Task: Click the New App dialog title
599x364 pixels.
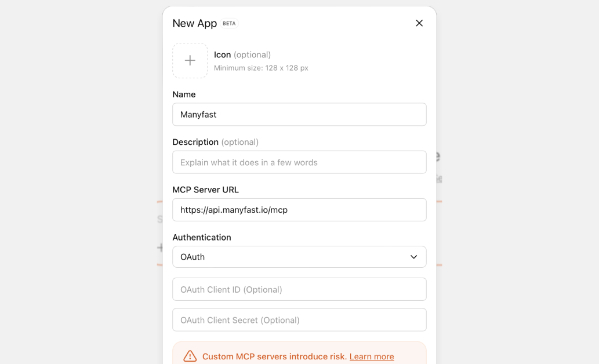Action: point(194,23)
